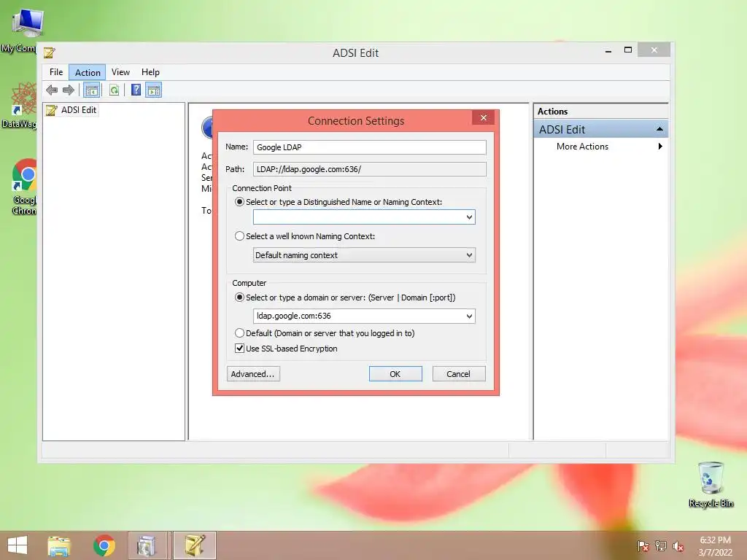Click Cancel in Connection Settings

click(459, 374)
